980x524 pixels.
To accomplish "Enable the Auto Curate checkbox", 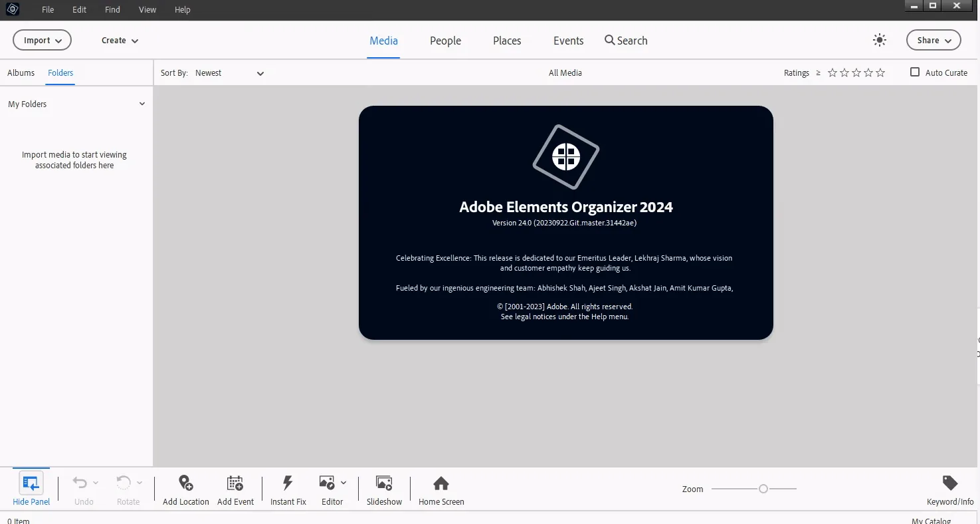I will pyautogui.click(x=915, y=72).
